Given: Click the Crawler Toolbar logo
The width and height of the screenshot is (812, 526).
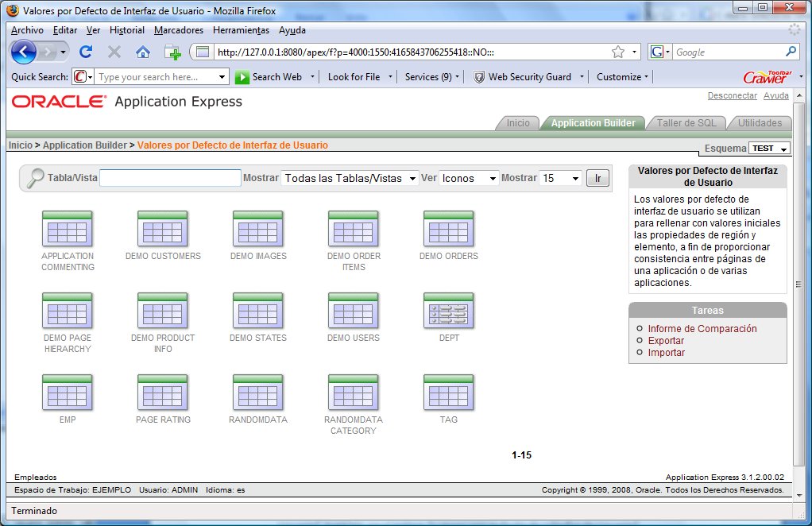Looking at the screenshot, I should (x=768, y=77).
